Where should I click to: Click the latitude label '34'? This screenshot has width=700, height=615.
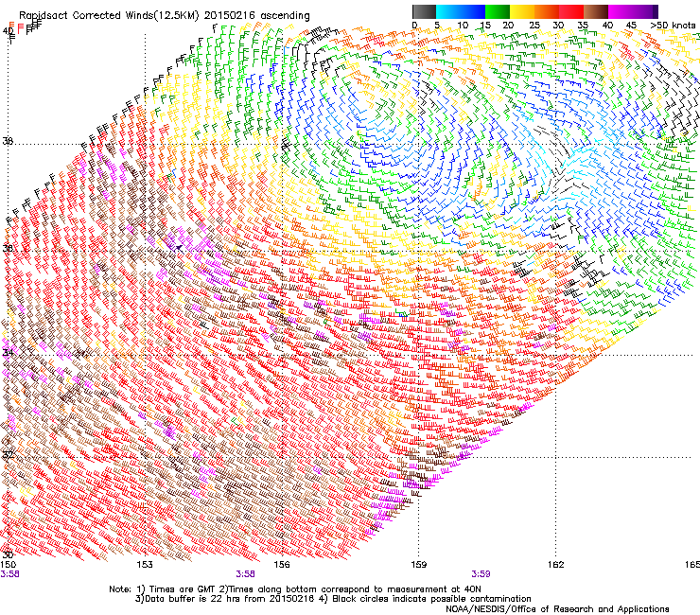click(8, 353)
